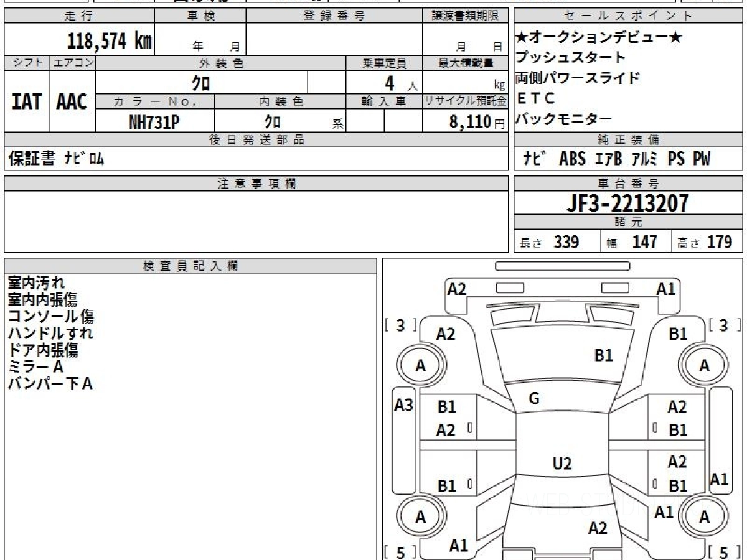Select the 内装色 header

point(280,101)
